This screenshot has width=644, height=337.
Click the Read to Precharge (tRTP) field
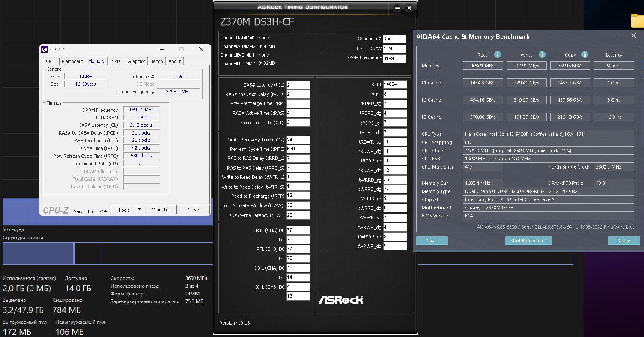coord(298,196)
